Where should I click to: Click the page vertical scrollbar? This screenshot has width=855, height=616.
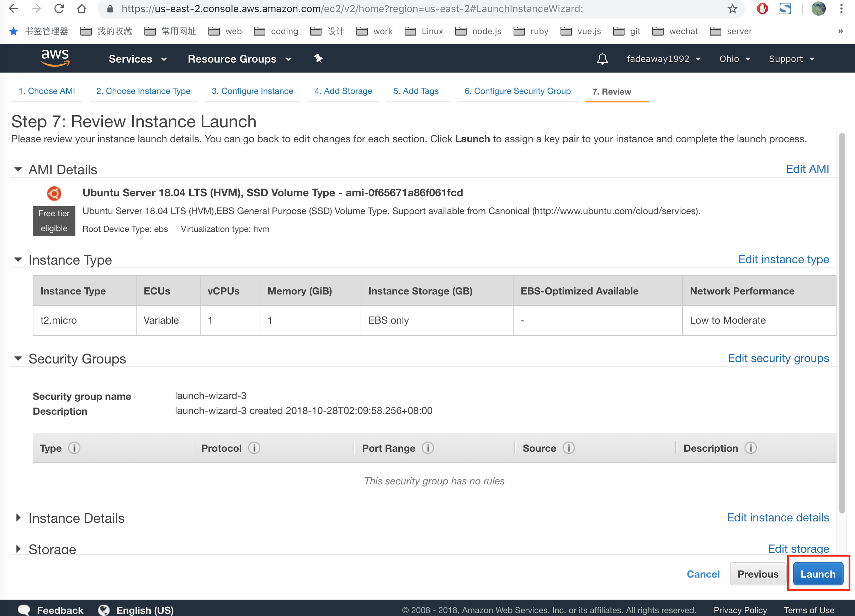[842, 324]
